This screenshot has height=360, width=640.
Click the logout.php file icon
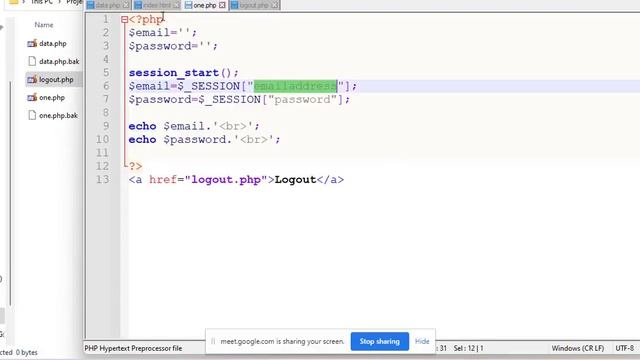32,79
